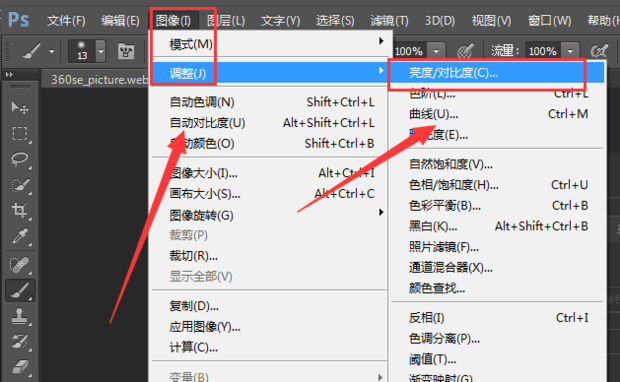The height and width of the screenshot is (382, 620).
Task: Click 应用图像(Y)... menu entry
Action: pos(270,327)
